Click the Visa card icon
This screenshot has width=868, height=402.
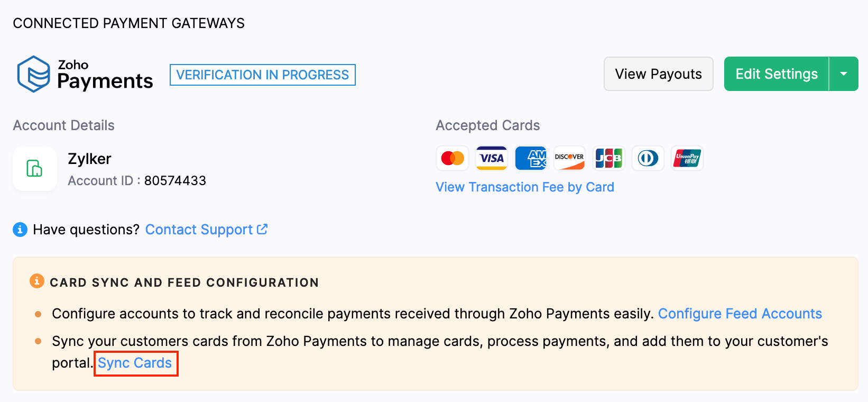[x=492, y=158]
